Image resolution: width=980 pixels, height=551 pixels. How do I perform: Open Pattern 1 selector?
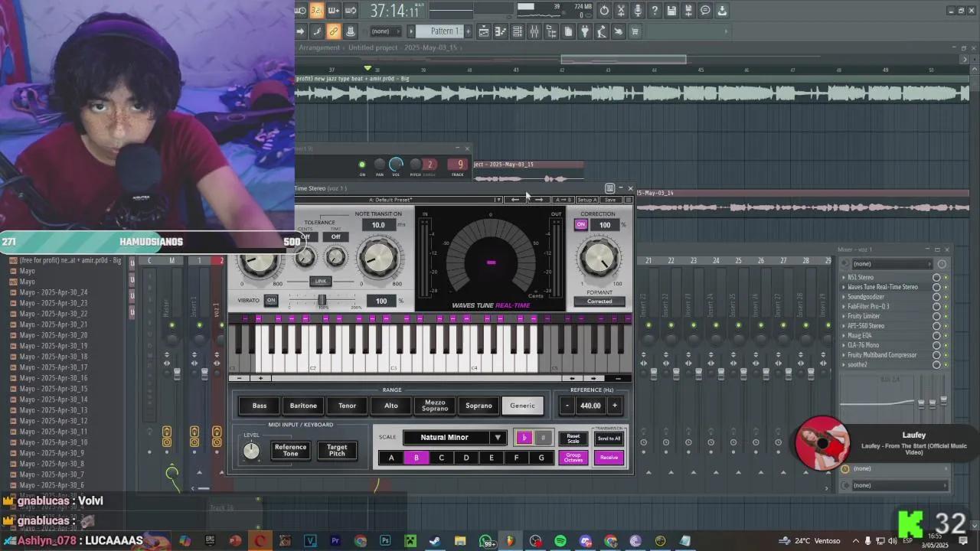pyautogui.click(x=439, y=31)
